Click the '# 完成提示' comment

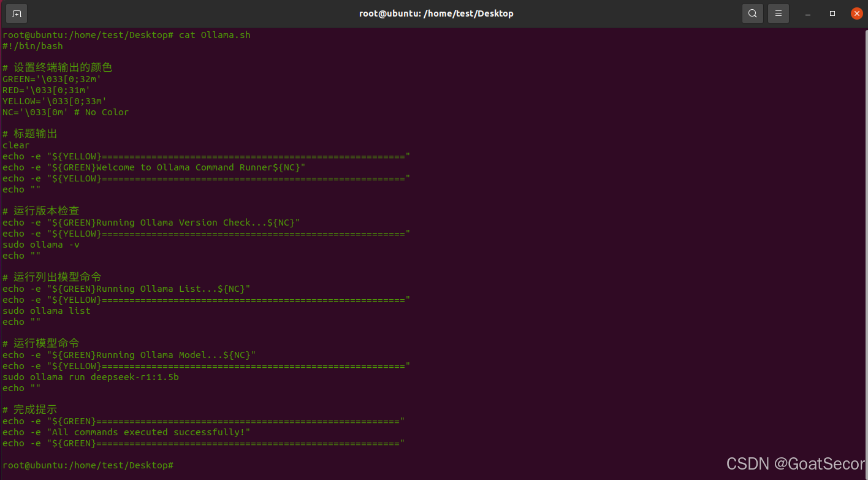tap(30, 410)
